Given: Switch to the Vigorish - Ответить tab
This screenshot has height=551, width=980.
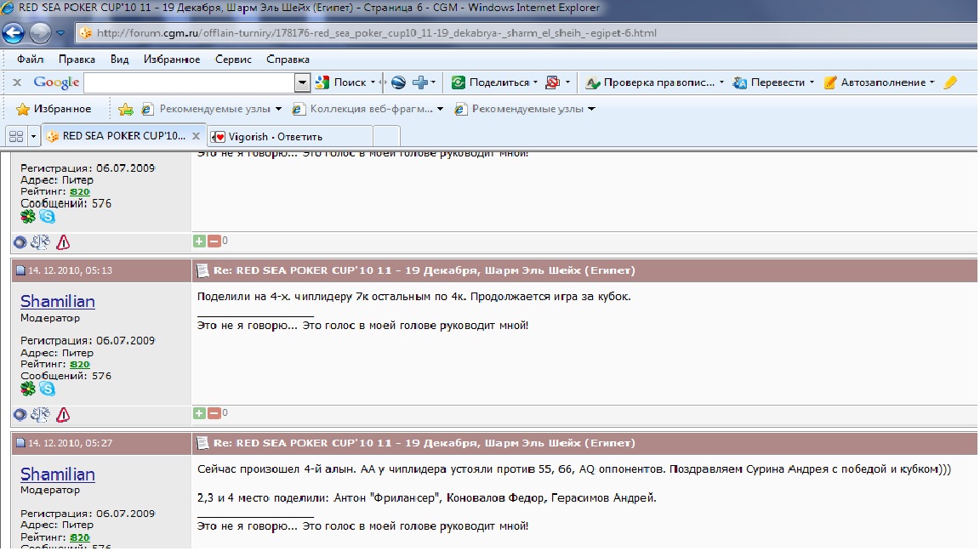Looking at the screenshot, I should click(x=290, y=136).
